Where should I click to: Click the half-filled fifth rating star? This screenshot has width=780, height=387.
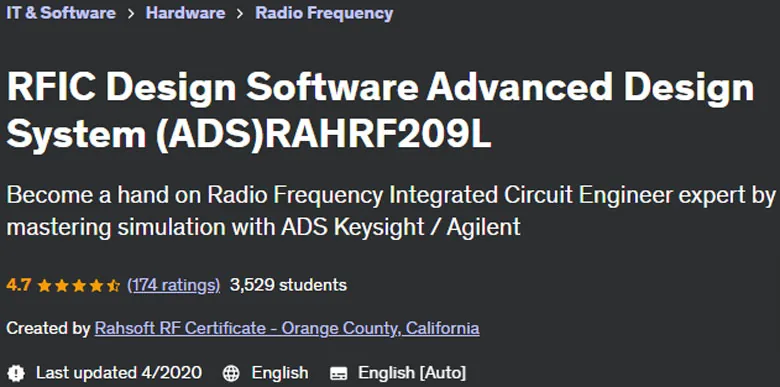click(x=114, y=286)
